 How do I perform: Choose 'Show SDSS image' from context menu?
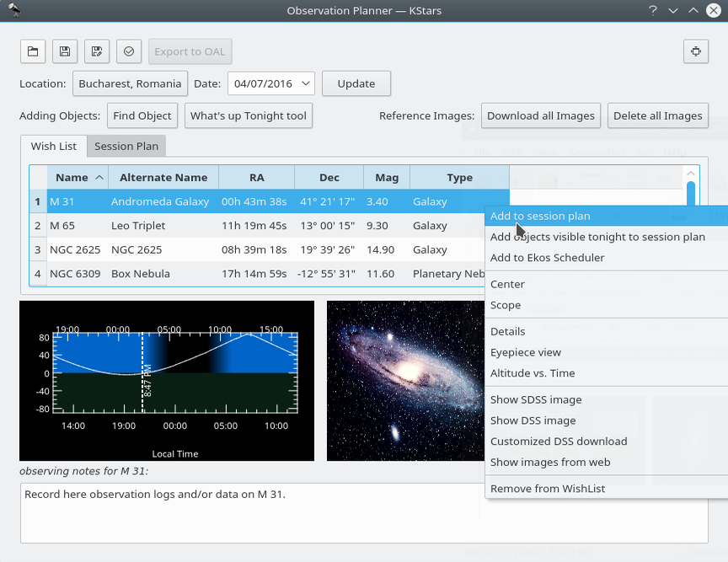point(536,399)
